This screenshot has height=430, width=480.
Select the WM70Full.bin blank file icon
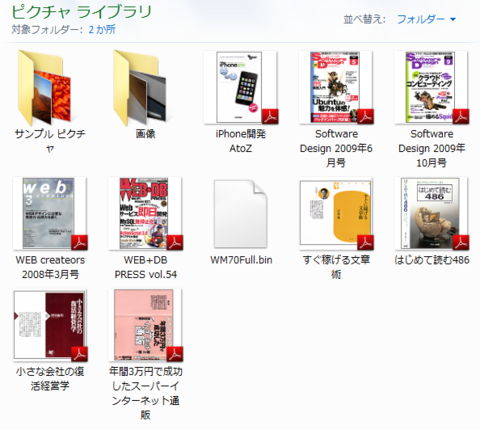(241, 214)
